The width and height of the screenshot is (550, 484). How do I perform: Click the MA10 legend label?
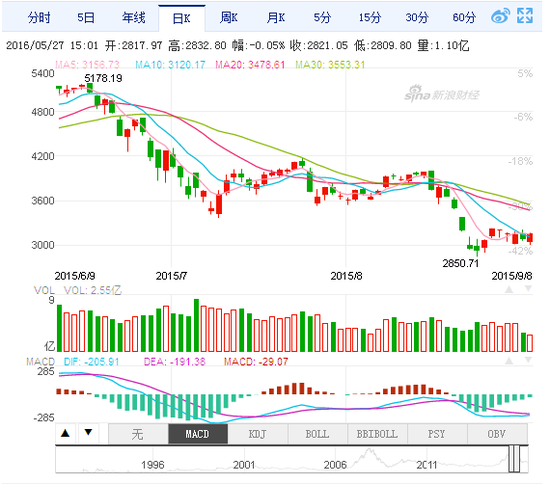pos(170,65)
